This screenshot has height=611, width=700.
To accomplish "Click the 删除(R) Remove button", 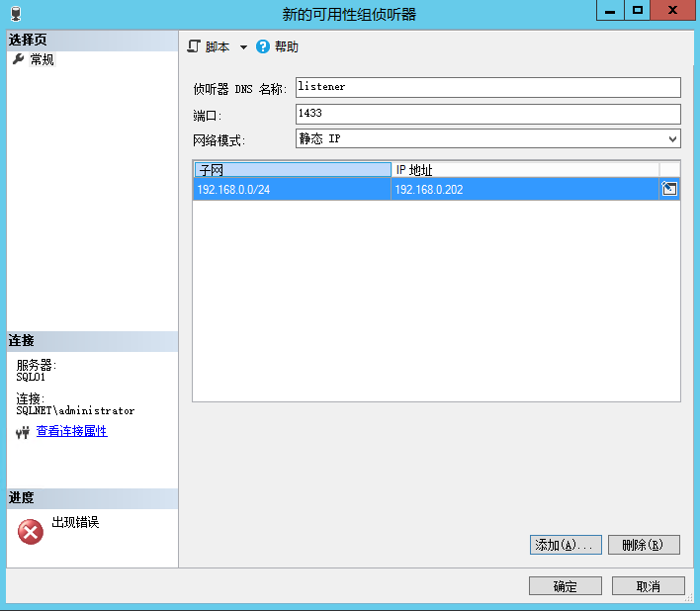I will [644, 545].
